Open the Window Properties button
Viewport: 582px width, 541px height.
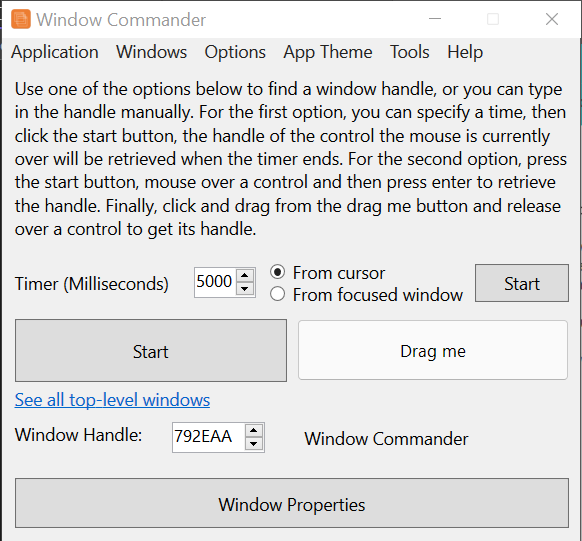point(292,503)
